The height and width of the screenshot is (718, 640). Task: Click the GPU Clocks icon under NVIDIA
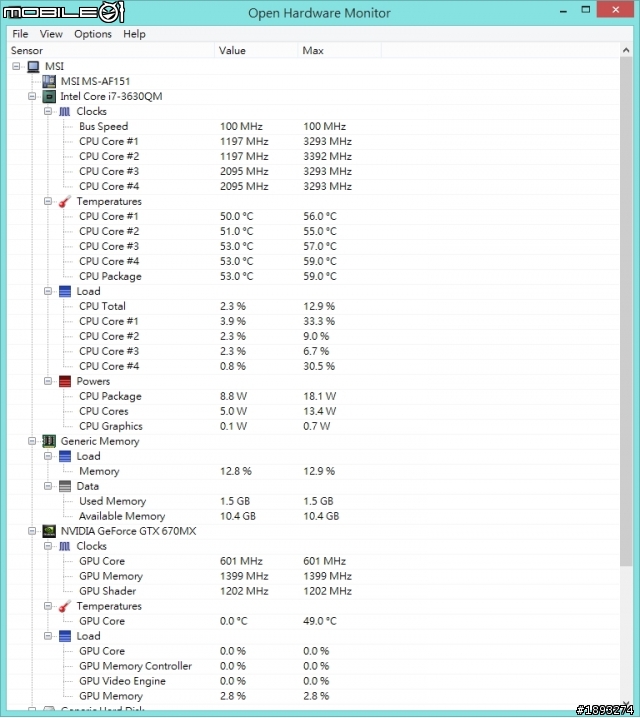tap(65, 546)
